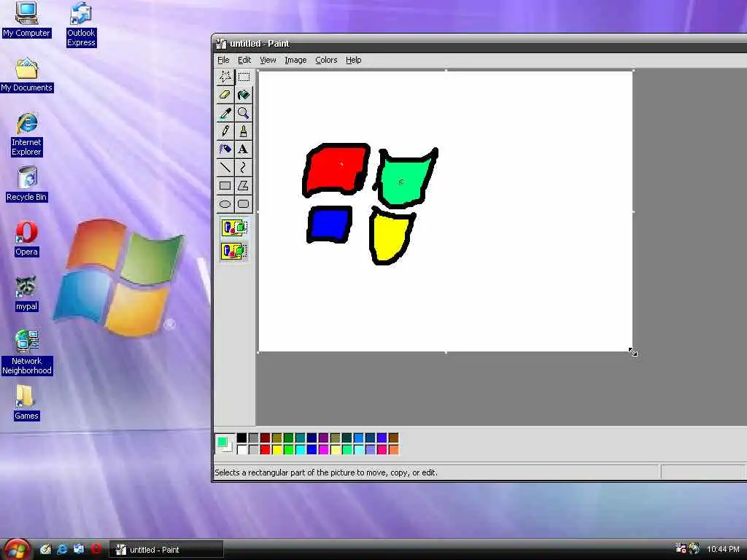Pick the Eraser tool

225,95
